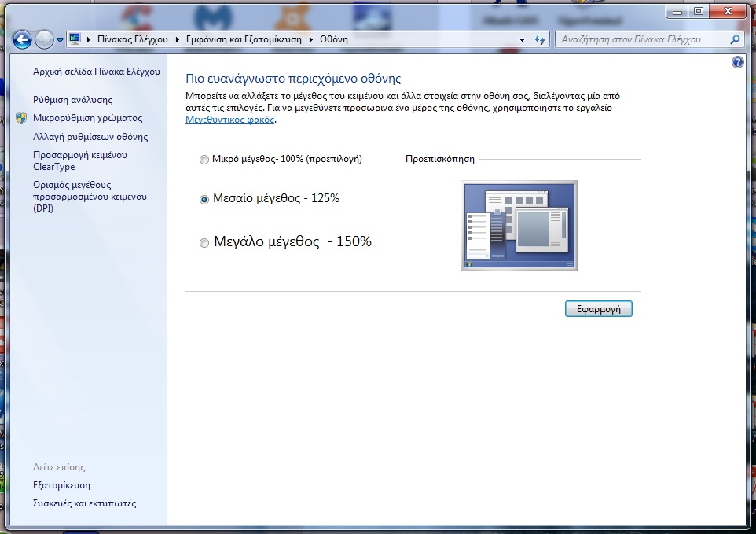This screenshot has height=534, width=756.
Task: Open Αλλαγή ρυθμίσεων οθόνης link
Action: (x=90, y=137)
